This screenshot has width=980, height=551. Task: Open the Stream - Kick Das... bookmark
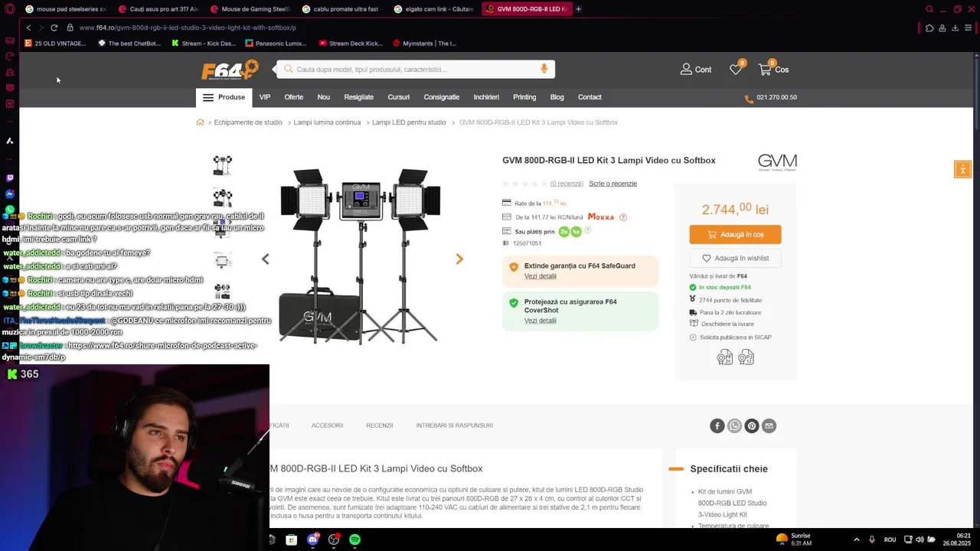[204, 44]
